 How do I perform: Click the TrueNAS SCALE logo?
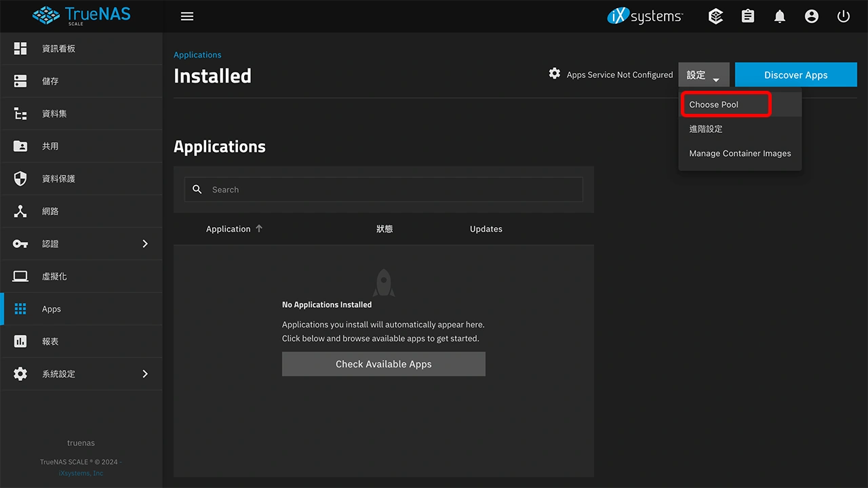click(81, 16)
